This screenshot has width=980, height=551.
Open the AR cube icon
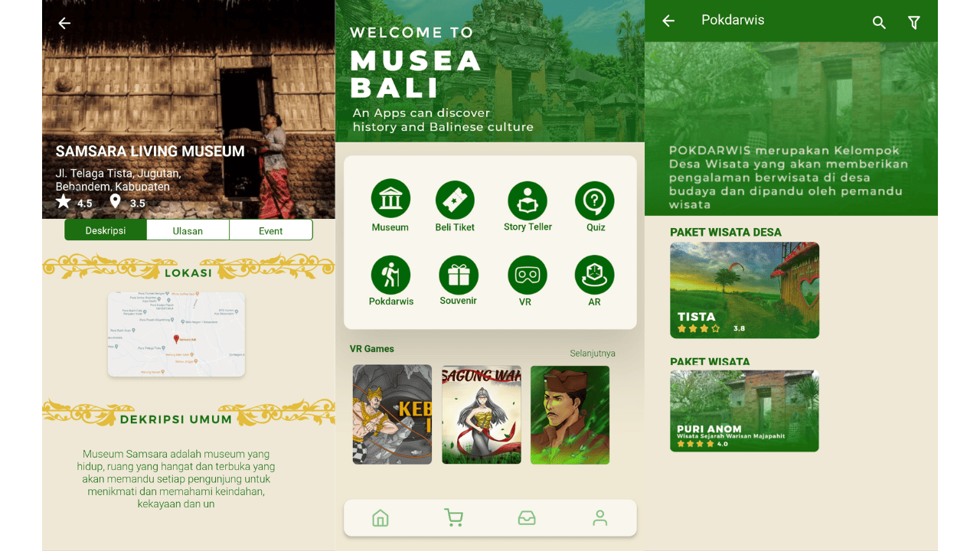pos(595,275)
